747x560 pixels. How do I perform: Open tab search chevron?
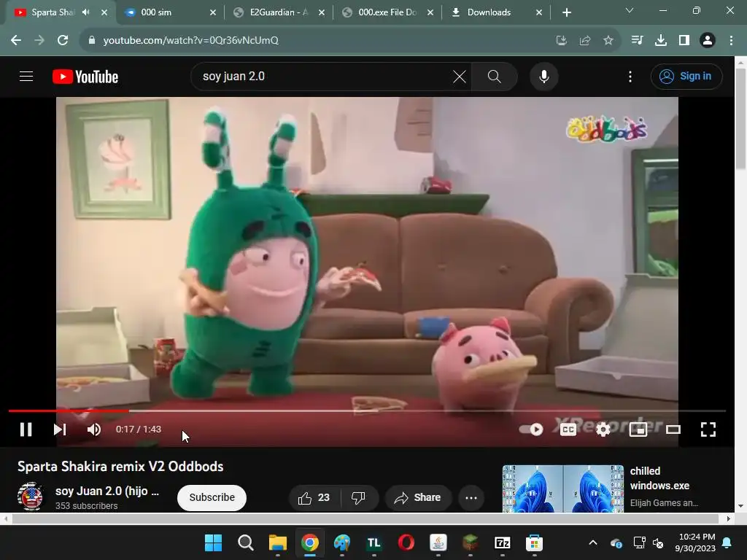click(630, 10)
